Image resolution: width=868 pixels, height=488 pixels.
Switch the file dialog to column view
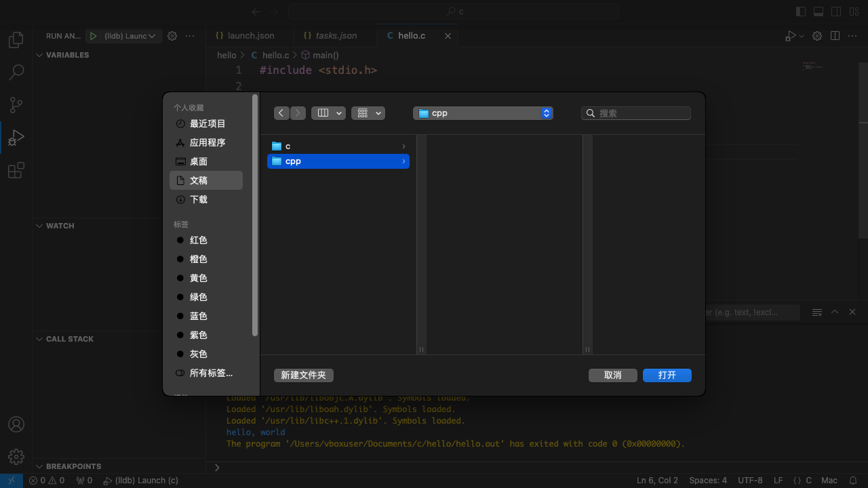[323, 113]
